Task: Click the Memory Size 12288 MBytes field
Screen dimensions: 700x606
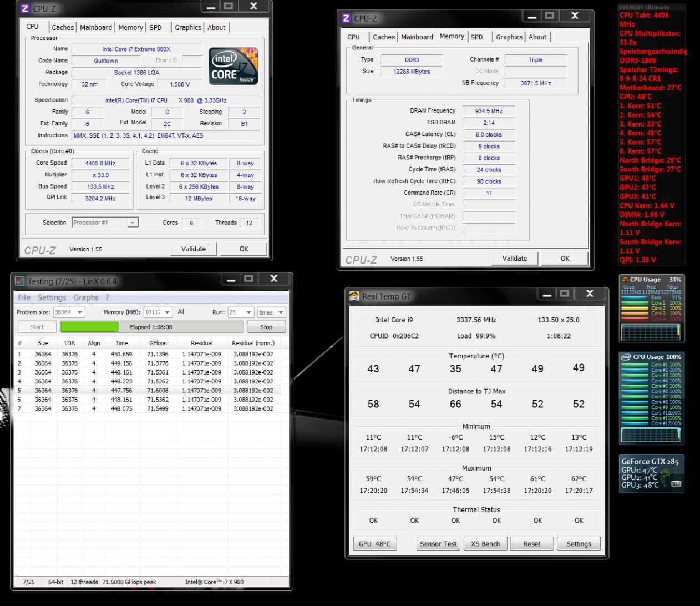Action: pyautogui.click(x=411, y=72)
